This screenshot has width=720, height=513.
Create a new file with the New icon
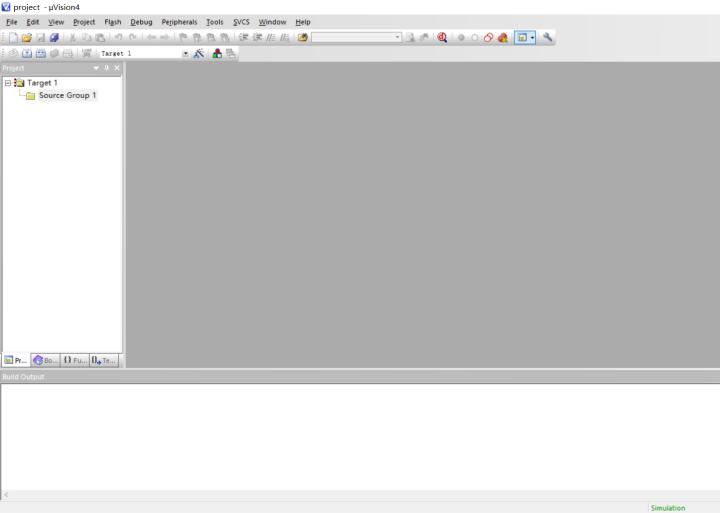click(13, 38)
